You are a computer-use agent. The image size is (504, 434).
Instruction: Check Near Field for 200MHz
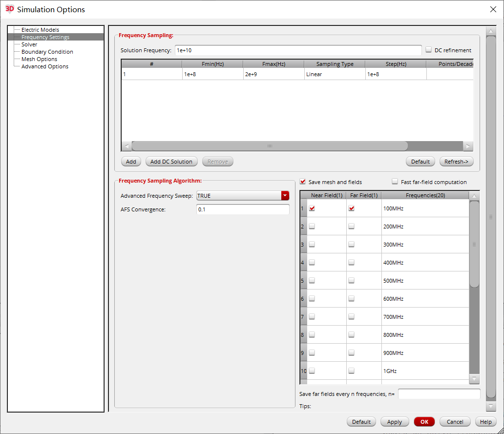coord(312,226)
